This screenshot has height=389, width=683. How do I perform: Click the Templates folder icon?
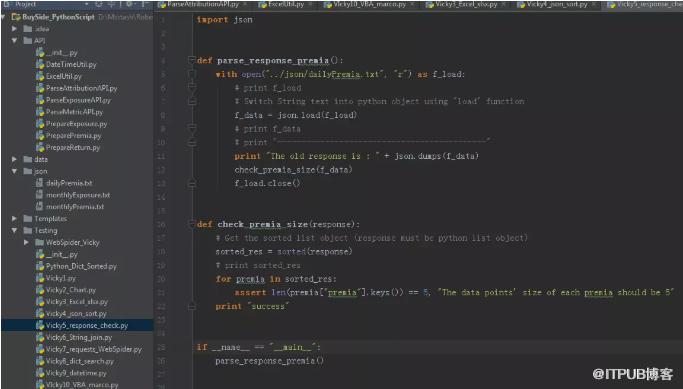(28, 219)
